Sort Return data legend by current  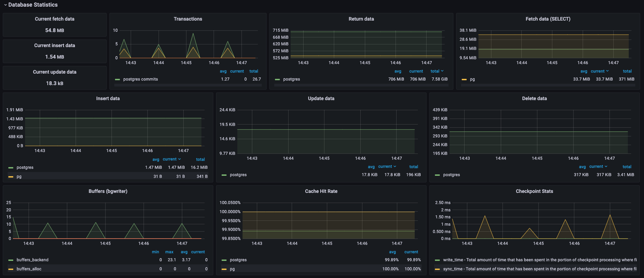tap(416, 71)
